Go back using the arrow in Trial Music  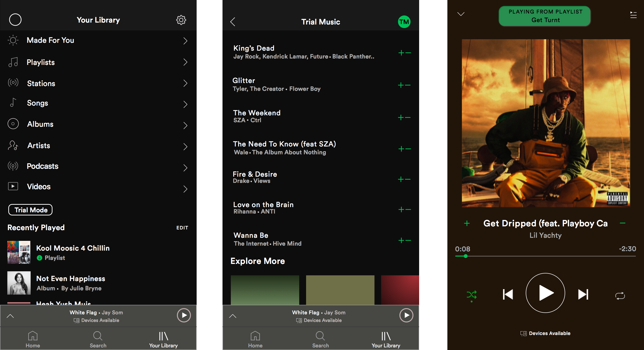tap(232, 22)
